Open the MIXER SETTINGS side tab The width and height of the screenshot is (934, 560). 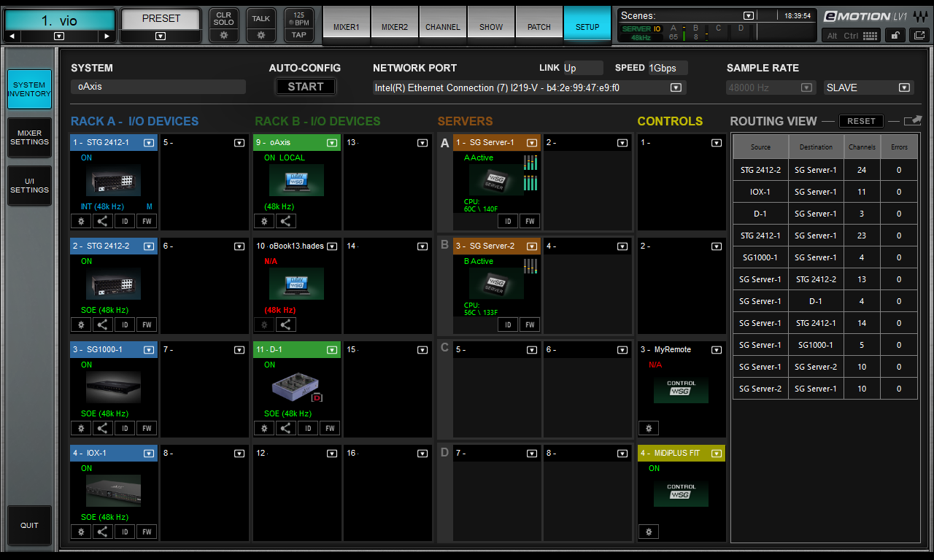29,138
